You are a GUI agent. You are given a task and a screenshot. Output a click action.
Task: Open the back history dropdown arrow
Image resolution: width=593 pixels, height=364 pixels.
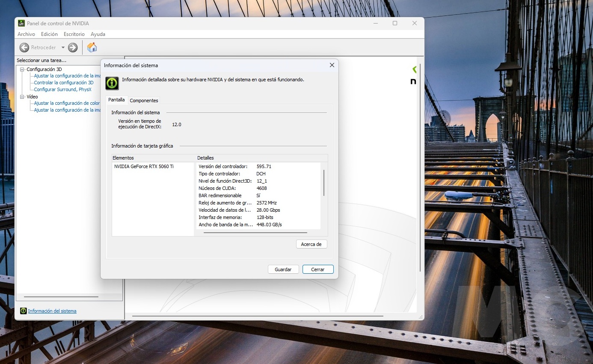coord(63,47)
